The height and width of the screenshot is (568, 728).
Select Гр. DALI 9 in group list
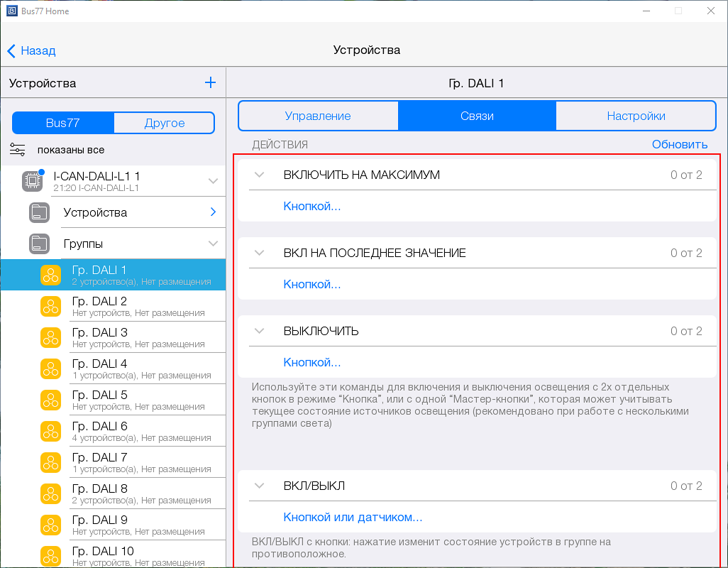pyautogui.click(x=114, y=525)
